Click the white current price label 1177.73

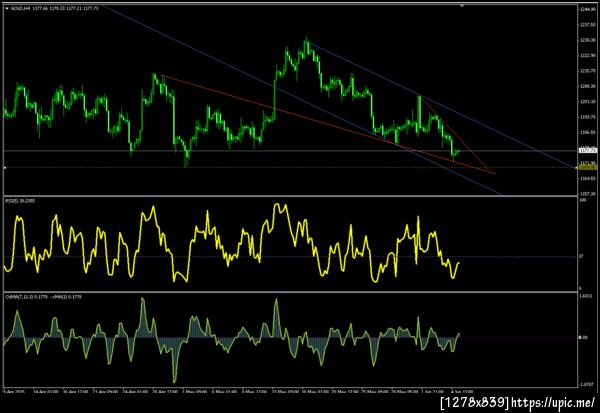588,150
